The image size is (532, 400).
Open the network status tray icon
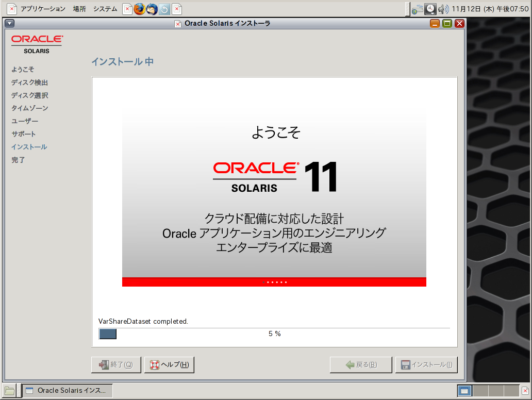[418, 9]
